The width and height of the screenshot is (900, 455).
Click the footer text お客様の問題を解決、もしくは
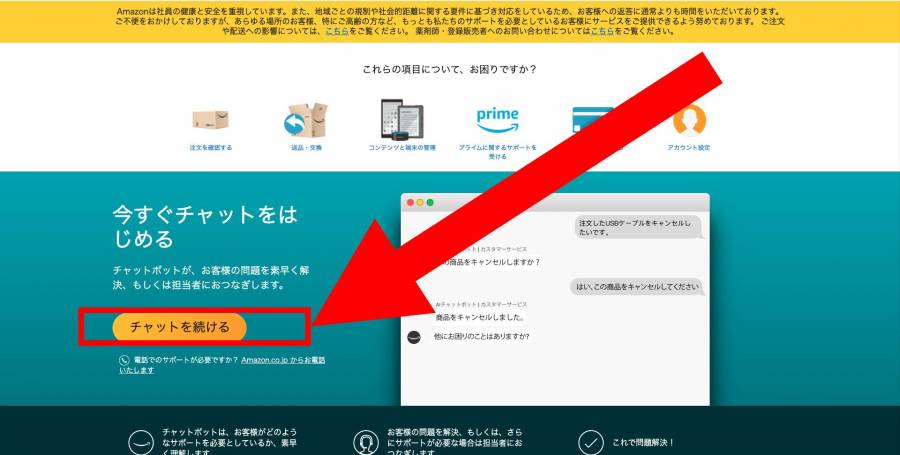tap(455, 442)
